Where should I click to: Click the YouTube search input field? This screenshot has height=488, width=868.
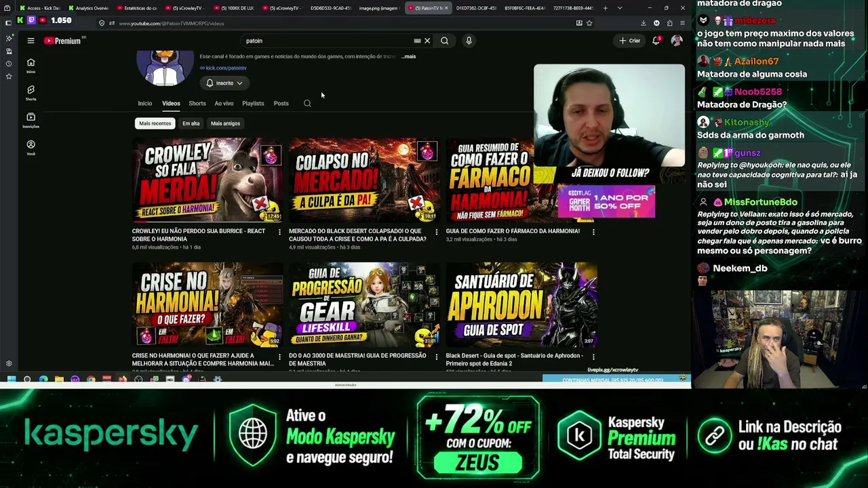329,41
